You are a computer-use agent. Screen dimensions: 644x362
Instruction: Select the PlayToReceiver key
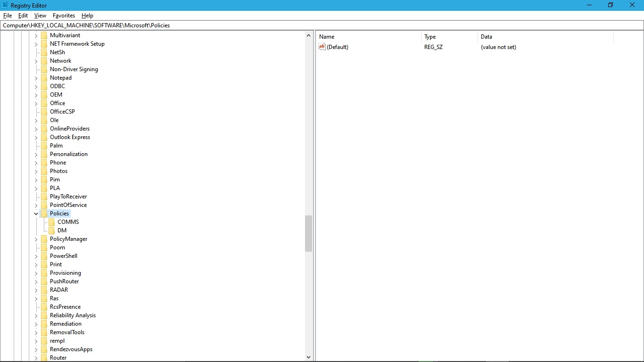coord(68,197)
